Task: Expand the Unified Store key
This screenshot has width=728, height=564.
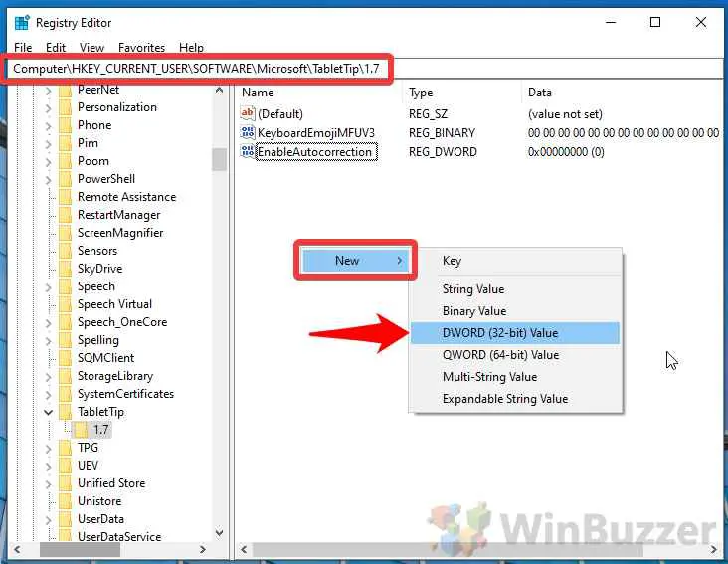Action: (x=49, y=484)
